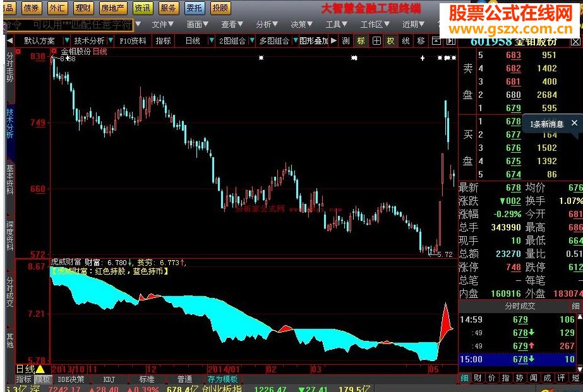Dismiss the 1条新消息 notification
583x392 pixels.
click(x=574, y=123)
